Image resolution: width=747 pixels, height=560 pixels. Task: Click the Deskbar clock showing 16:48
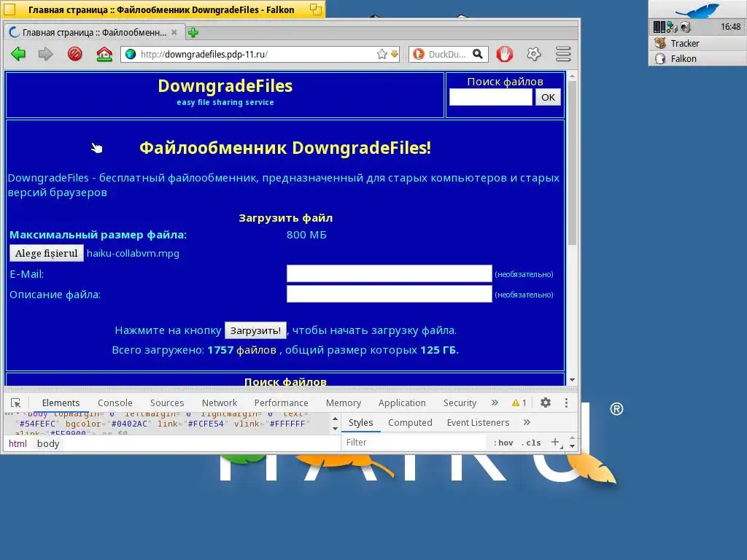[x=730, y=27]
